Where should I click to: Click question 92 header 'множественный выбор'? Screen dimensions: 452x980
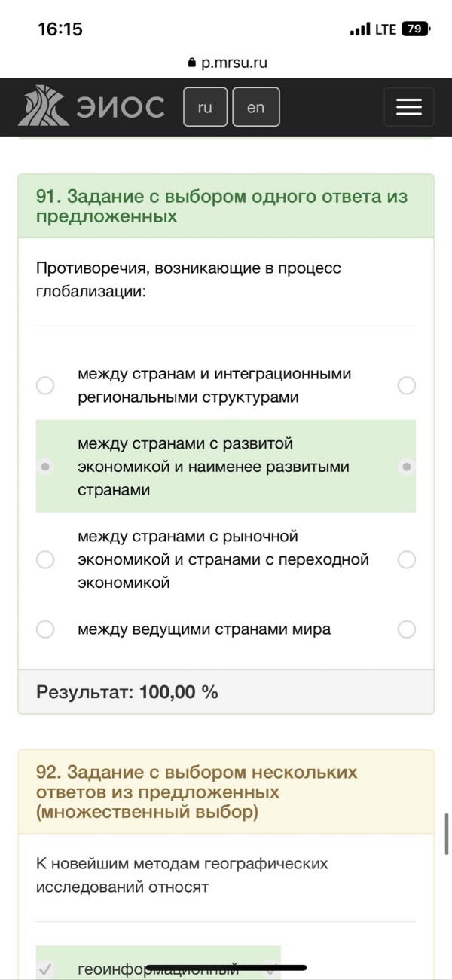[147, 812]
